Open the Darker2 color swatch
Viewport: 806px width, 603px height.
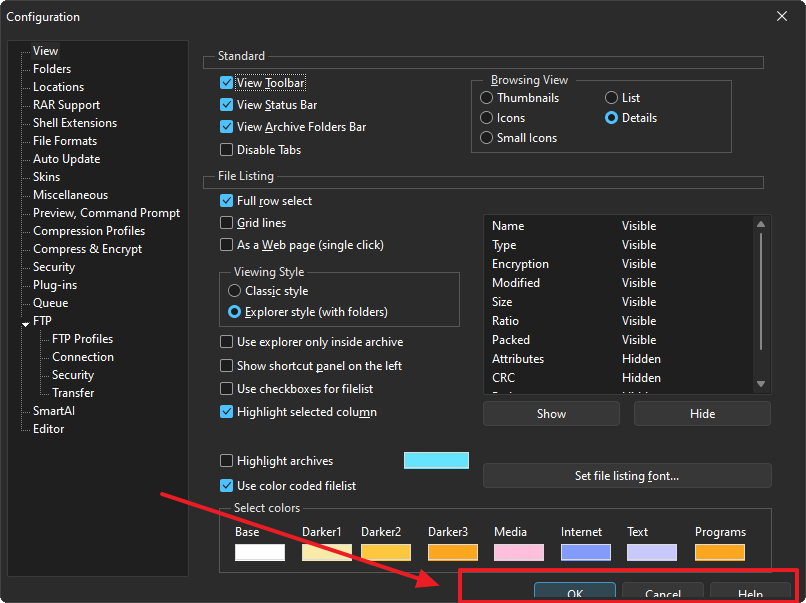(386, 553)
